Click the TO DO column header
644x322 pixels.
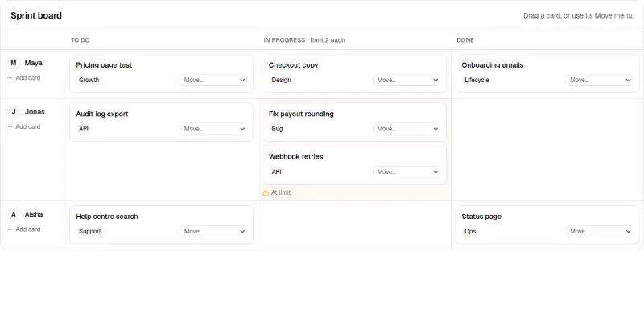click(80, 40)
